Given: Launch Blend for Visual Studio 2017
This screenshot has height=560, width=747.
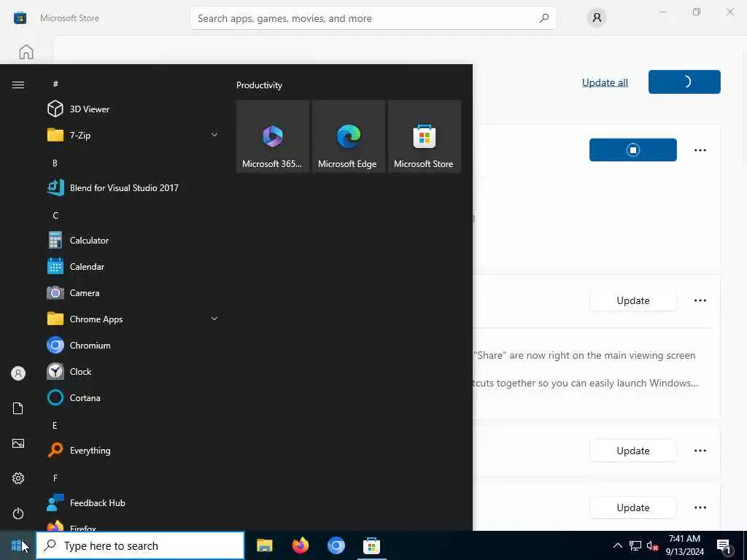Looking at the screenshot, I should (x=133, y=187).
